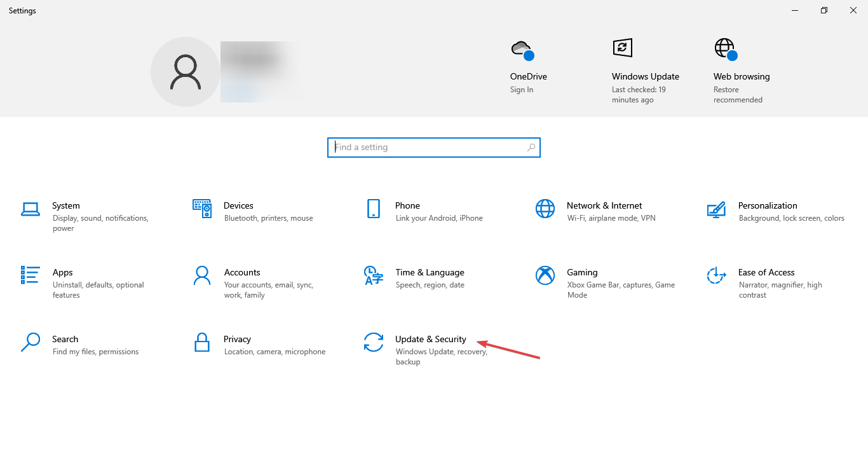The width and height of the screenshot is (868, 463).
Task: Click 'Link your Android, iPhone' description
Action: (x=439, y=218)
